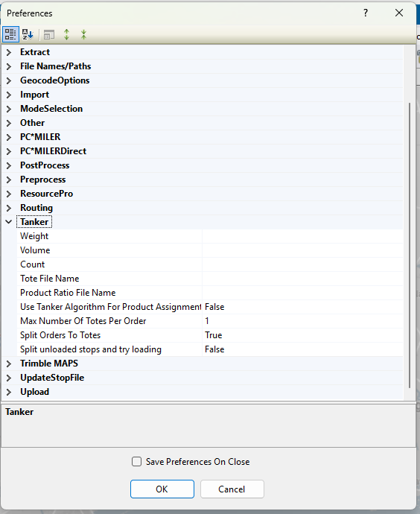Click the Count value field
The image size is (420, 514).
[x=302, y=264]
